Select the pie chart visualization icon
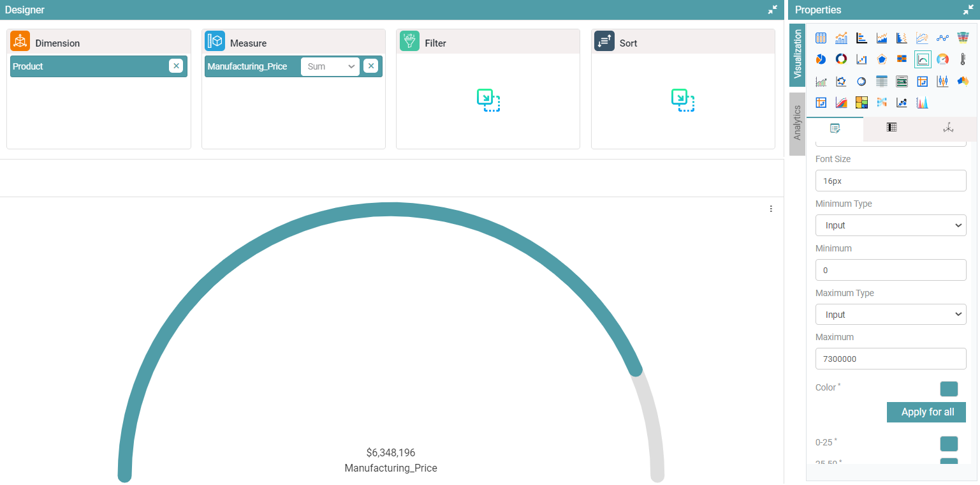980x485 pixels. 821,59
